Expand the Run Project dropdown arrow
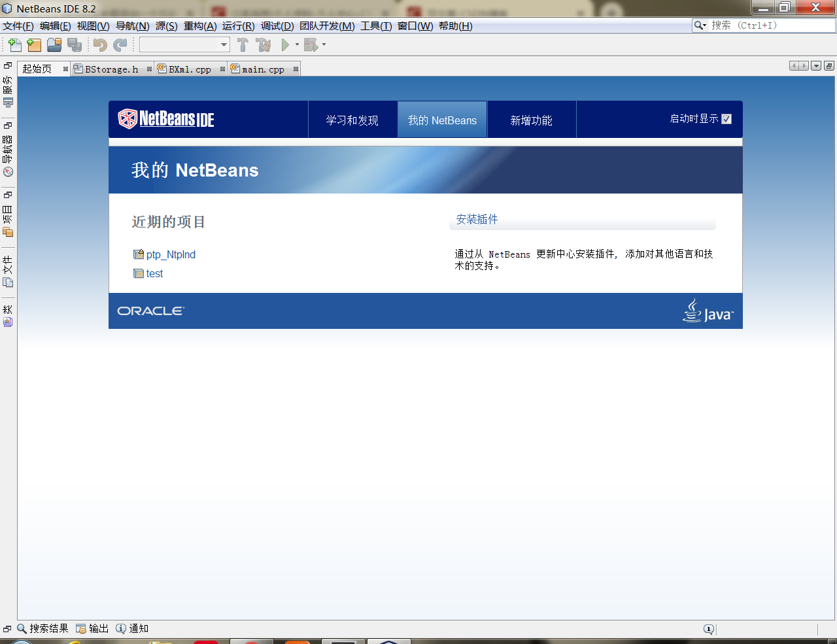 pyautogui.click(x=297, y=44)
